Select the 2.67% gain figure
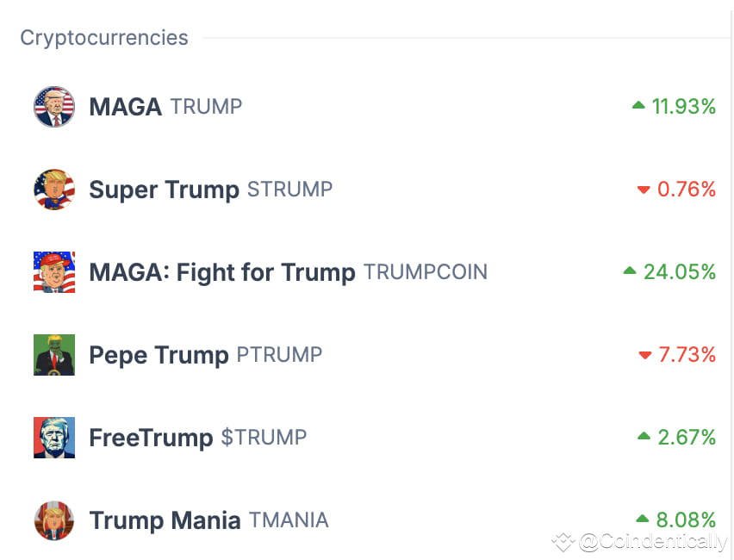This screenshot has width=734, height=560. tap(687, 438)
